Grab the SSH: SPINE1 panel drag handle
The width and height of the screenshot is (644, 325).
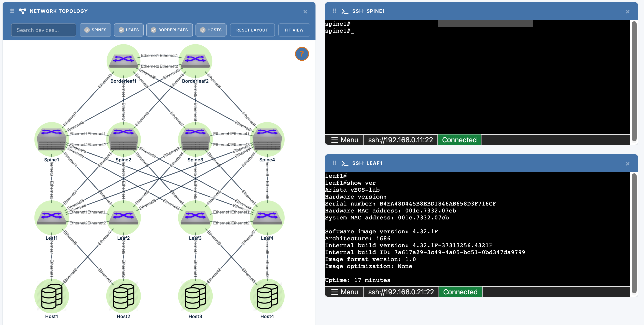(334, 11)
